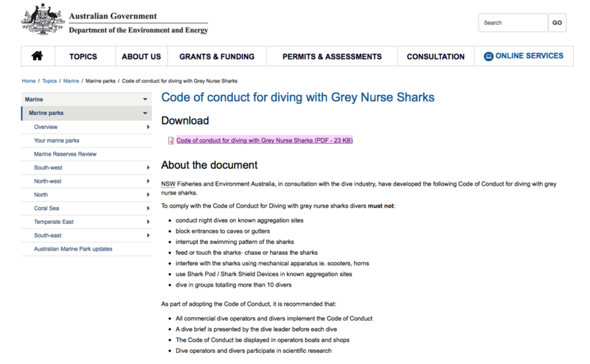
Task: Click the Online Services monitor icon
Action: click(488, 57)
